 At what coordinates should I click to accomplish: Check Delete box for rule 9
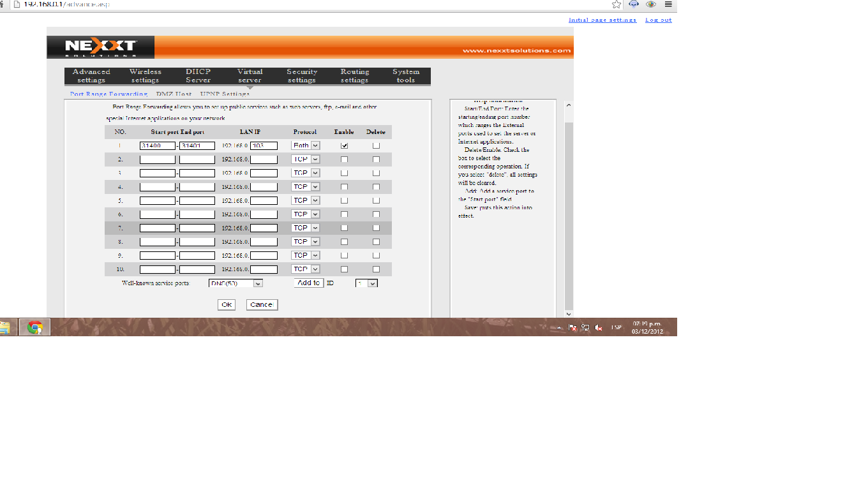(x=376, y=255)
